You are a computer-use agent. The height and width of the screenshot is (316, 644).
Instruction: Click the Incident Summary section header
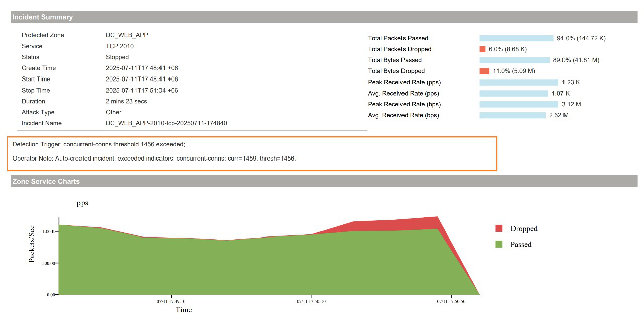point(43,17)
